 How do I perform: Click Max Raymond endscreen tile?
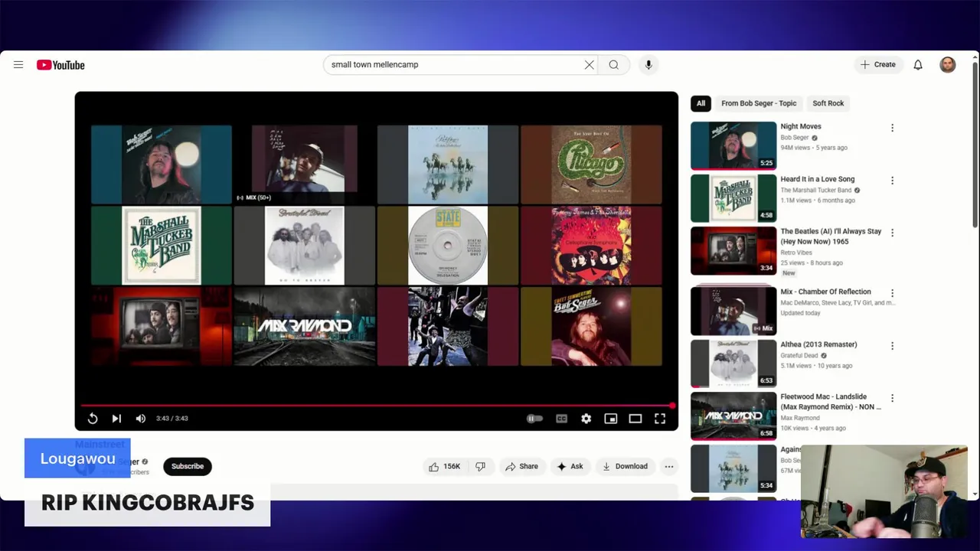[x=304, y=326]
